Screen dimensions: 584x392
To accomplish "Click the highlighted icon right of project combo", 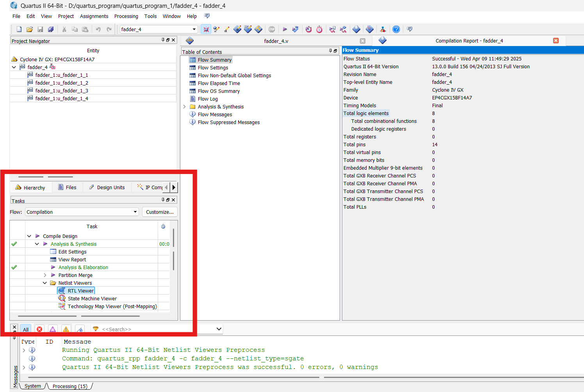I will (206, 29).
